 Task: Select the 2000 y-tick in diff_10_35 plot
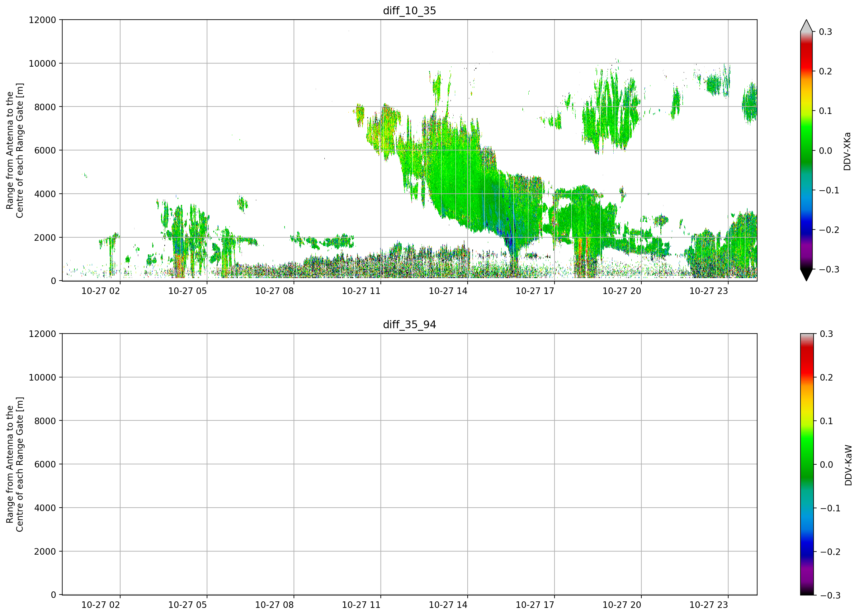[x=45, y=238]
